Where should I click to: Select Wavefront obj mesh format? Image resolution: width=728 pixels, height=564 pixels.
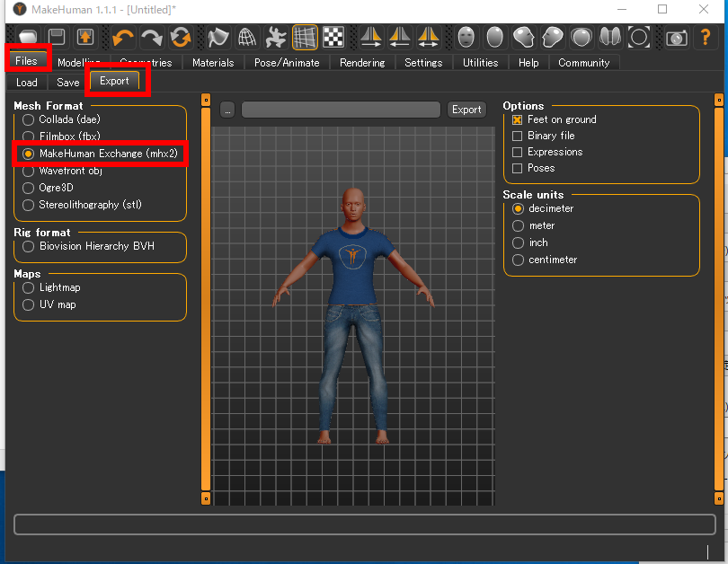point(62,171)
